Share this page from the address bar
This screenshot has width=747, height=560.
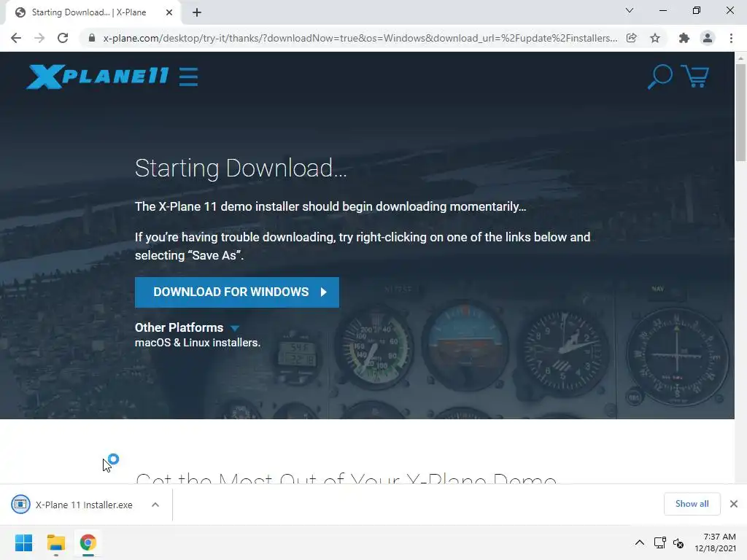(x=631, y=38)
